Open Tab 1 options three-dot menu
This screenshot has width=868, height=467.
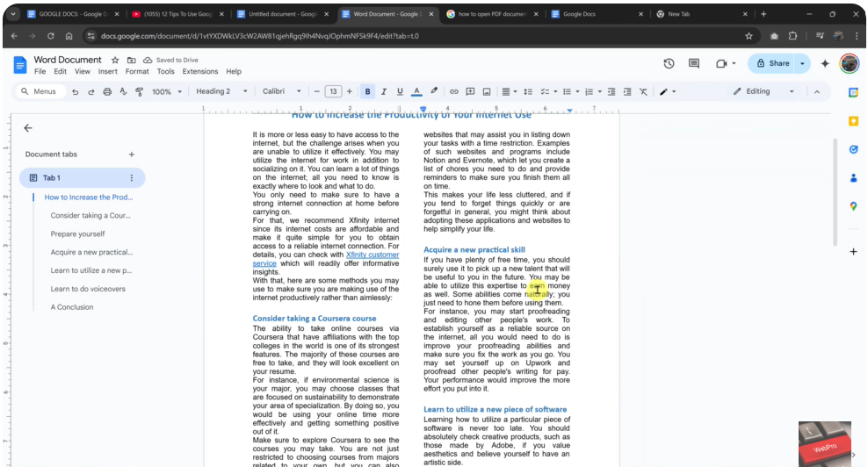coord(131,177)
